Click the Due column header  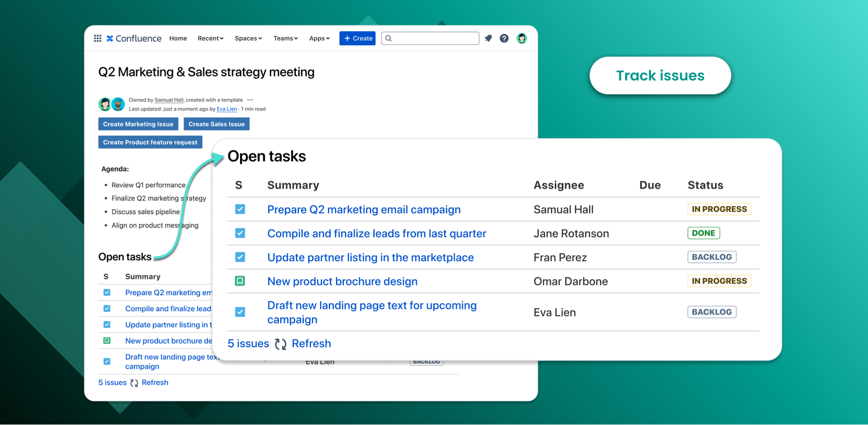tap(650, 185)
